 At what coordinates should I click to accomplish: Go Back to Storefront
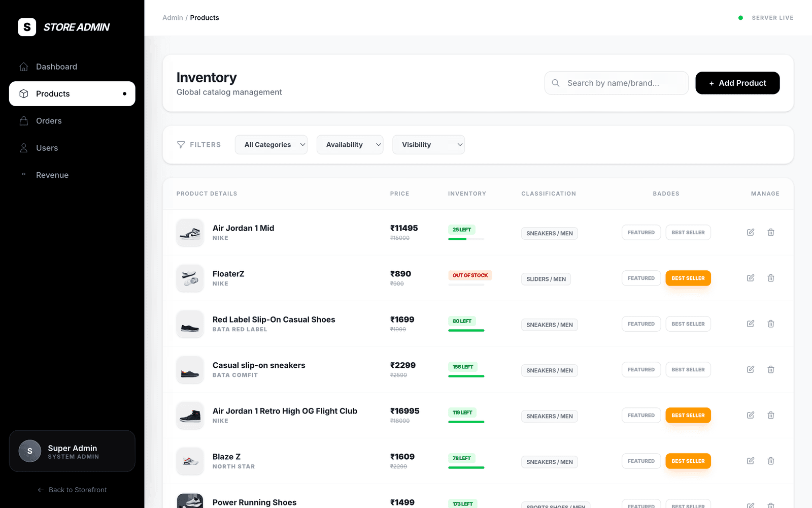(x=72, y=490)
